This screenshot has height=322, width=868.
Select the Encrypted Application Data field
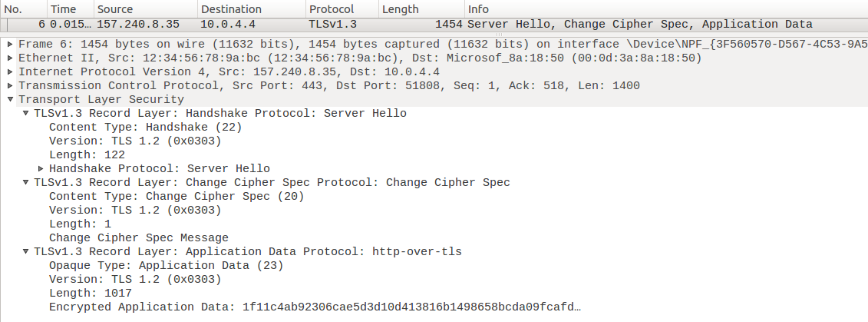click(315, 307)
